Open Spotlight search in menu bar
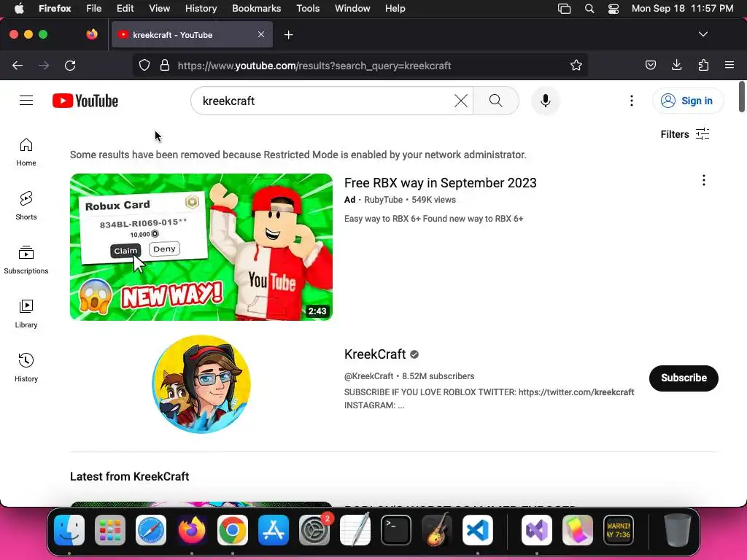747x560 pixels. click(x=589, y=9)
